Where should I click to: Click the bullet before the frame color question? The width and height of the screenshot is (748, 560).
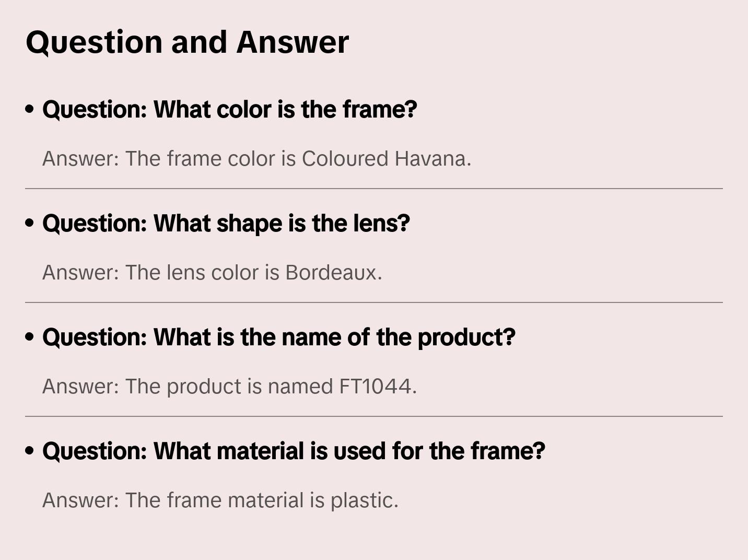point(30,110)
